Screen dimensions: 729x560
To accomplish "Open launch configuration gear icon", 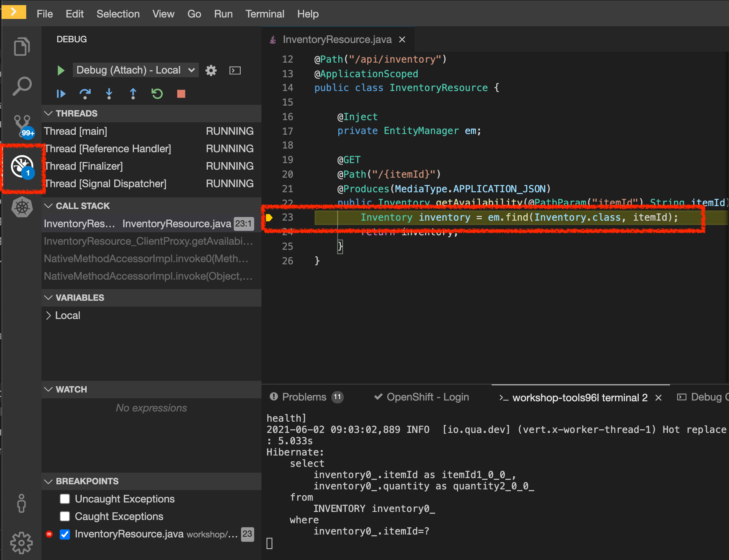I will tap(211, 70).
